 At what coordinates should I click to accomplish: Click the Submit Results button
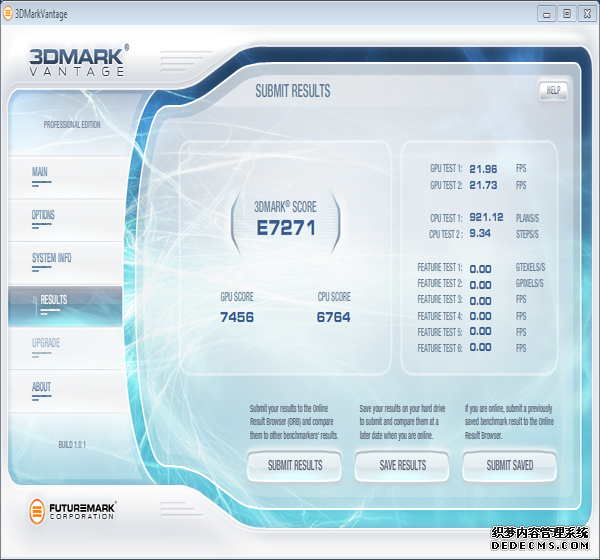click(294, 466)
